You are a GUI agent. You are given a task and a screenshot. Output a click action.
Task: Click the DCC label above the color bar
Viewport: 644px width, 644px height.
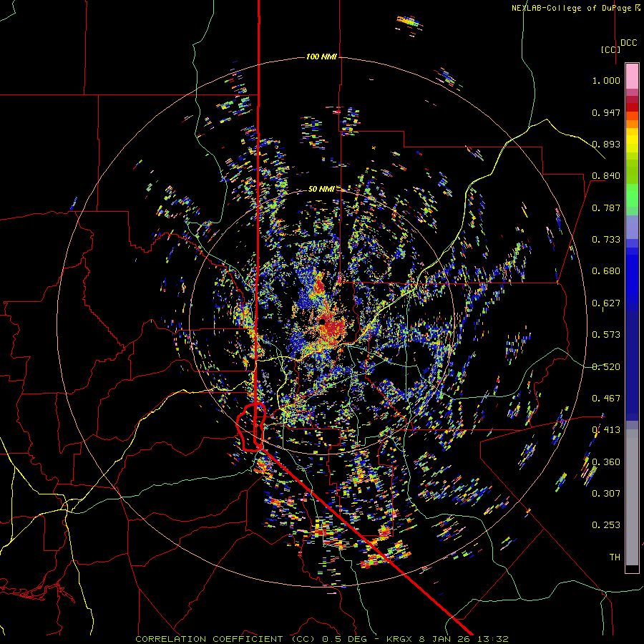pos(628,43)
